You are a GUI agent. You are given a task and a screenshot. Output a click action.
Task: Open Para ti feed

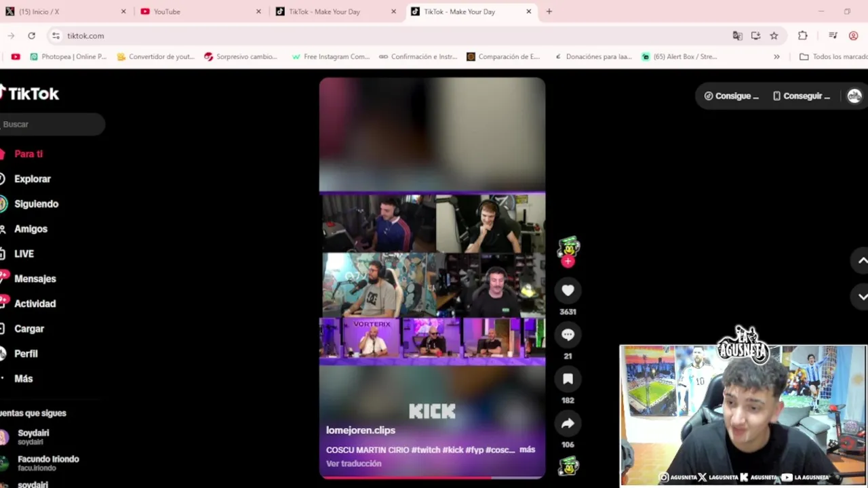pyautogui.click(x=28, y=154)
